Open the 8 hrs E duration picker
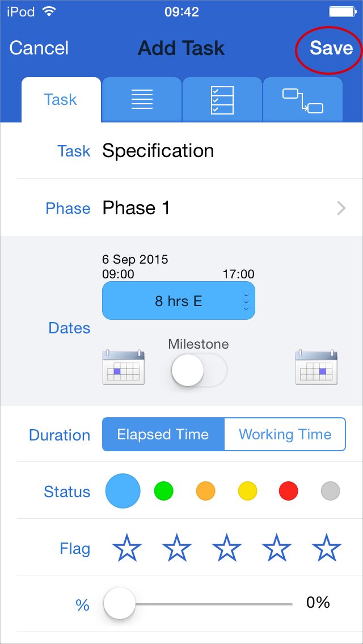The width and height of the screenshot is (363, 644). [179, 301]
